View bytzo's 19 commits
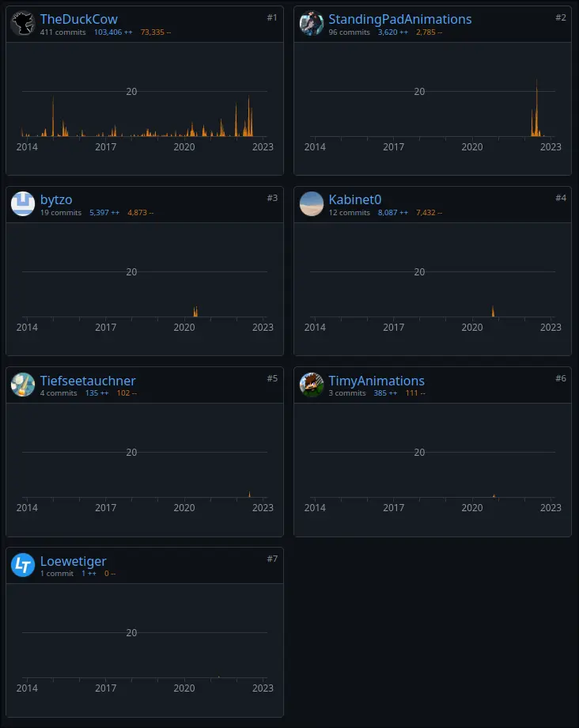579x728 pixels. 60,213
